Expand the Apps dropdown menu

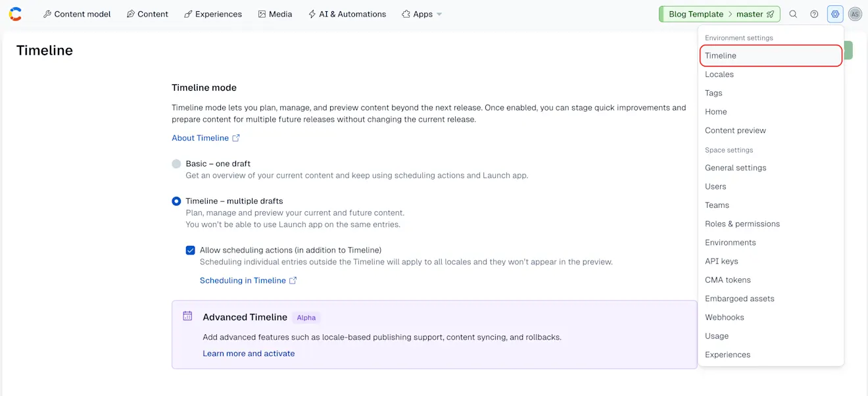pyautogui.click(x=422, y=14)
